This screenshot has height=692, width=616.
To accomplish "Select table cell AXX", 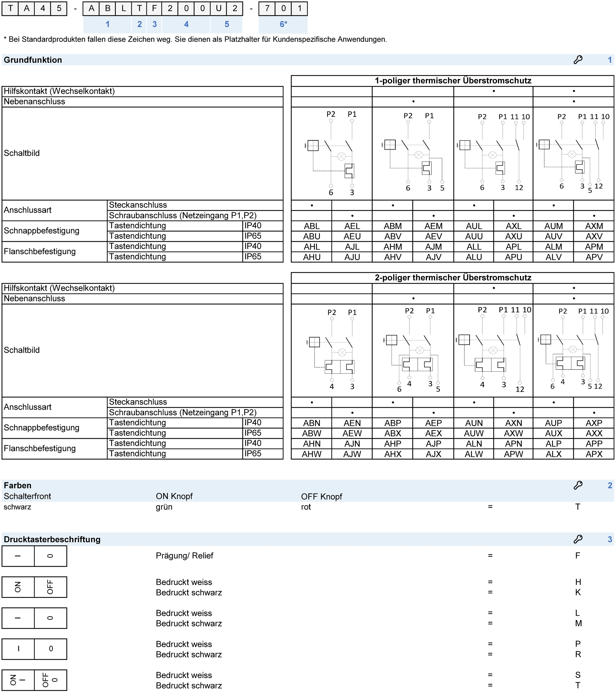I will (x=594, y=433).
